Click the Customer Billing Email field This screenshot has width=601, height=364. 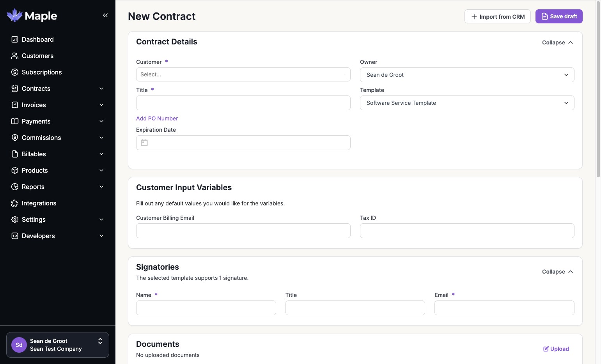click(x=243, y=231)
